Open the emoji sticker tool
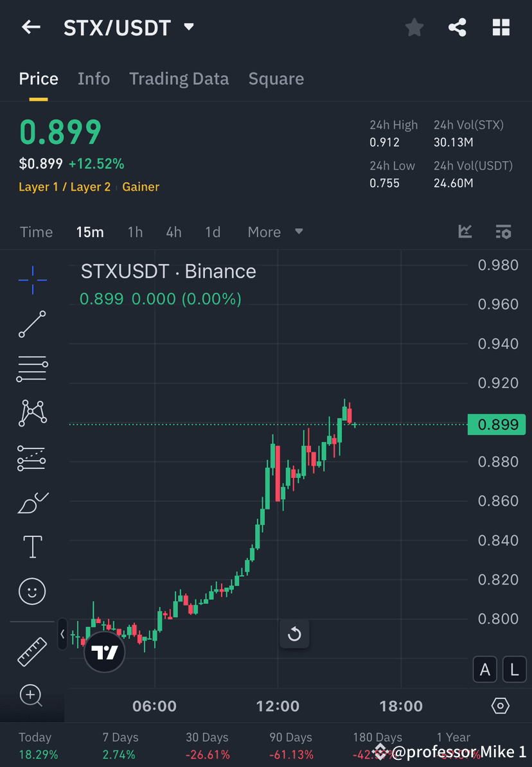 click(x=32, y=591)
